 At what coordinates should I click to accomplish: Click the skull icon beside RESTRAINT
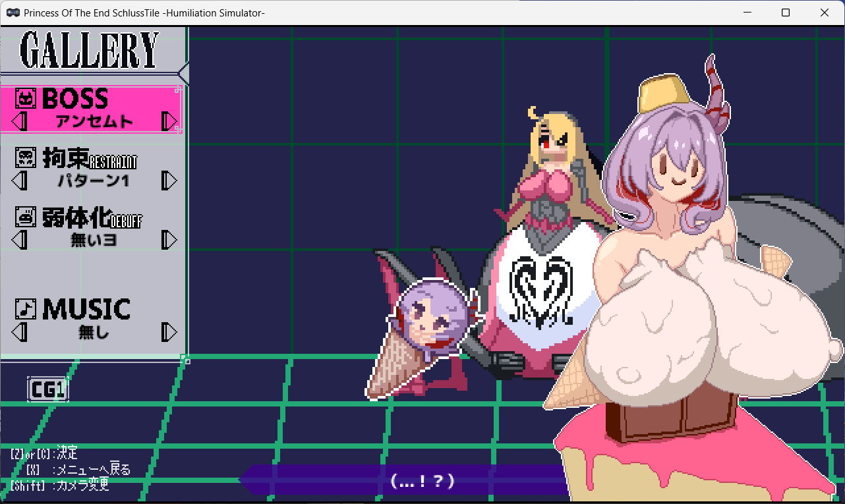point(26,157)
